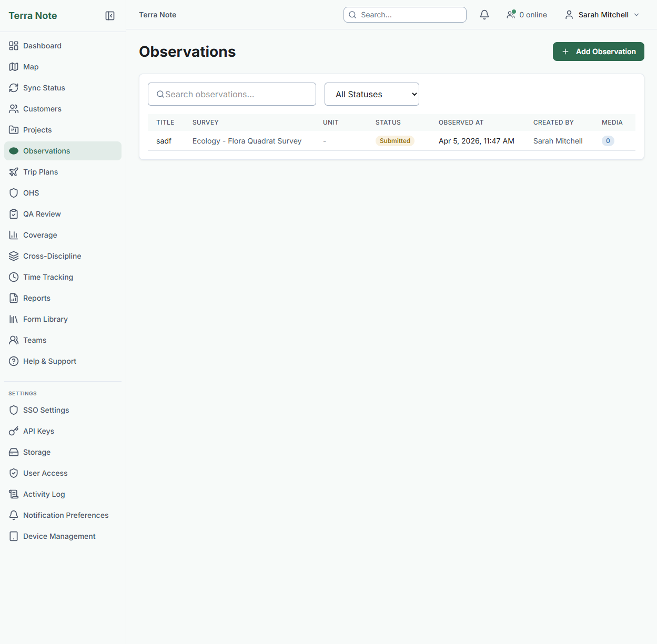657x644 pixels.
Task: Click the media count badge showing 0
Action: point(608,140)
